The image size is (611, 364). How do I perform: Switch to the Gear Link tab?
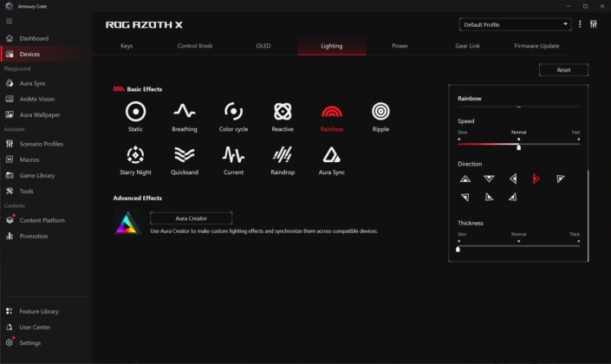[468, 46]
